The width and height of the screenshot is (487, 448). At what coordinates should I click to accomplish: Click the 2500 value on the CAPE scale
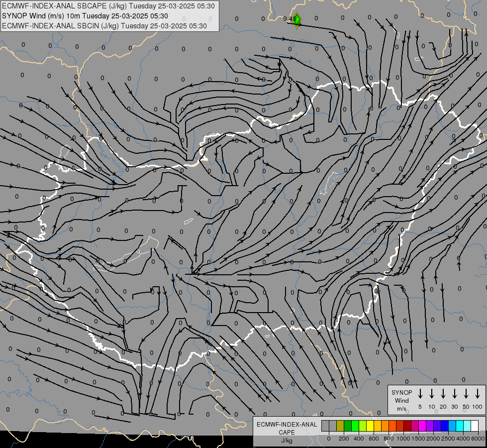448,439
